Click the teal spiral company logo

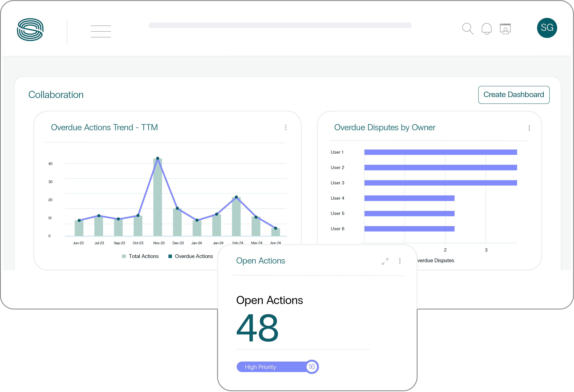point(30,30)
